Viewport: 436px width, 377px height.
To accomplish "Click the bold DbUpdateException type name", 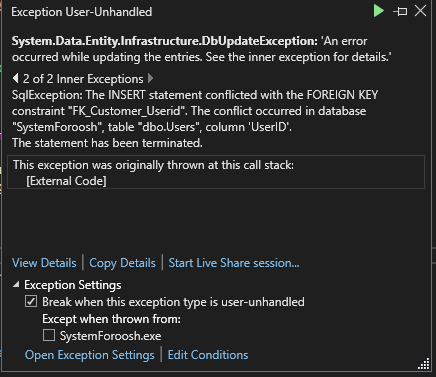I will pos(165,41).
